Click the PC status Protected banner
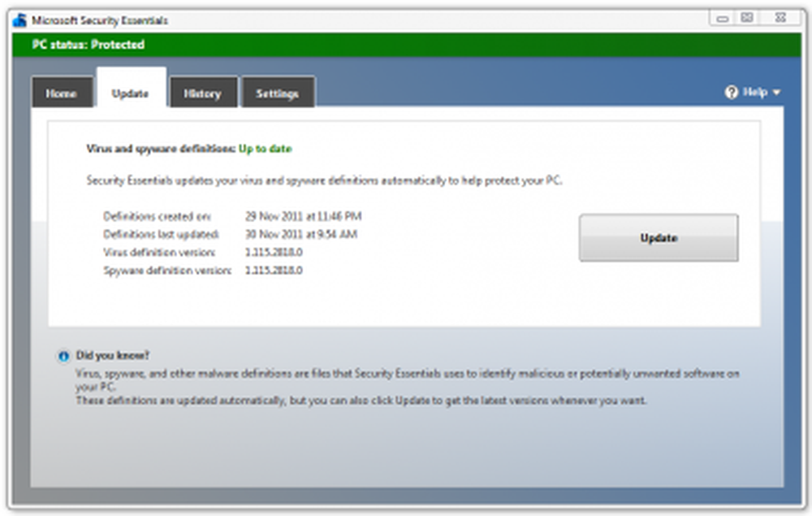Screen dimensions: 812x516 [88, 45]
